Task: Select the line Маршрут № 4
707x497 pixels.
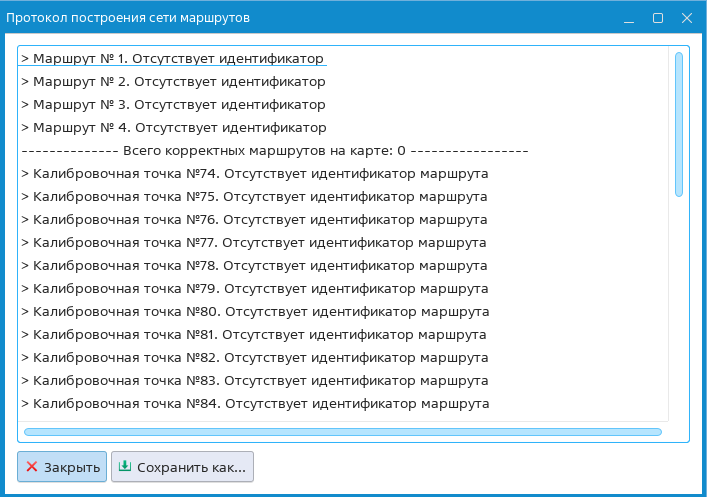Action: [174, 127]
